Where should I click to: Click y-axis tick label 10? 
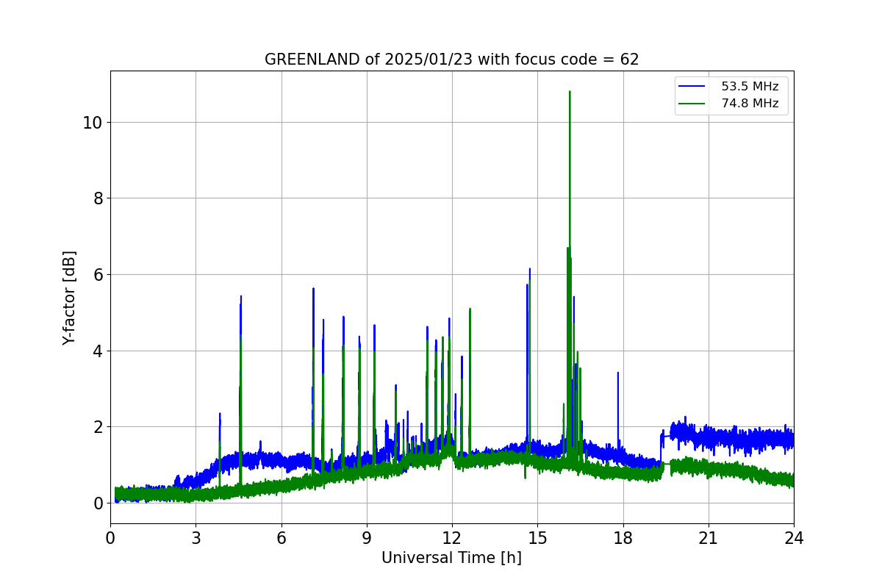[92, 122]
